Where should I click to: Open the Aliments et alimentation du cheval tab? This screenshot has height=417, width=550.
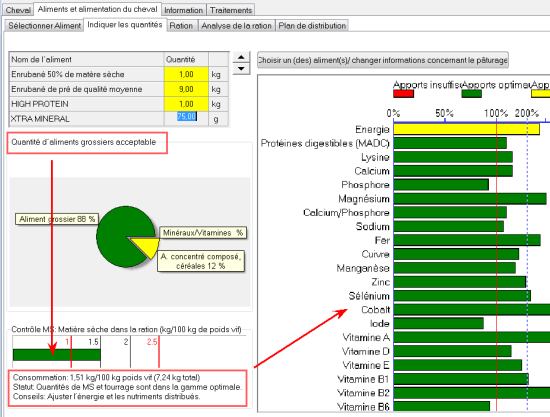[97, 9]
